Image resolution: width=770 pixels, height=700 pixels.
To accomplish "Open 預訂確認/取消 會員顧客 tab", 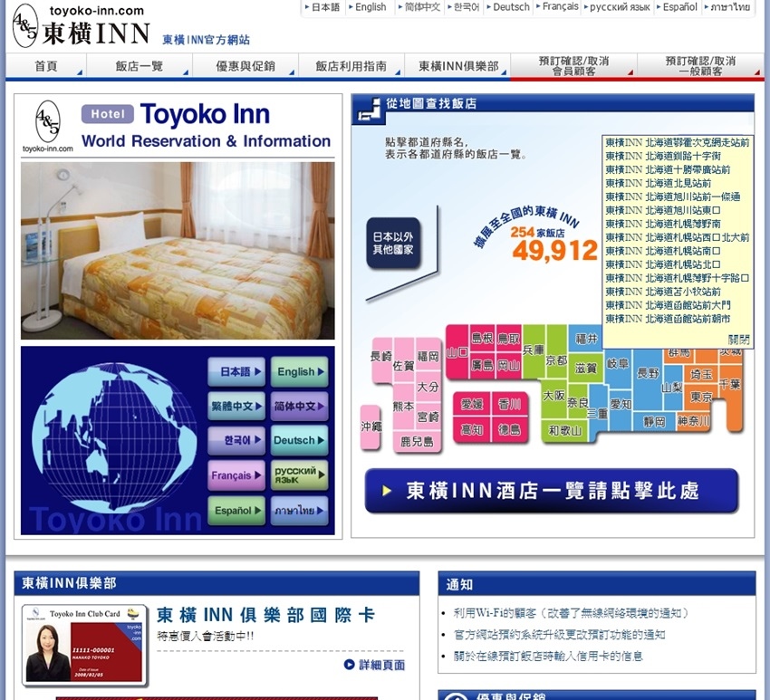I will click(x=573, y=66).
